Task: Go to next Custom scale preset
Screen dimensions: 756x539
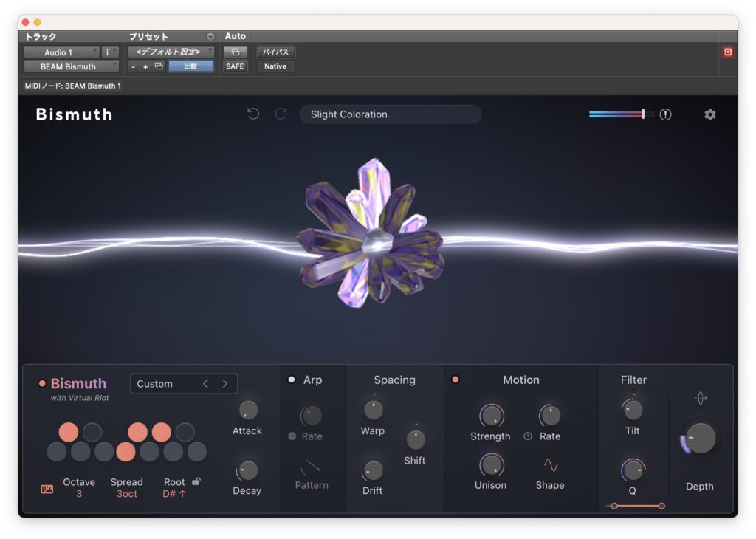Action: [x=224, y=384]
